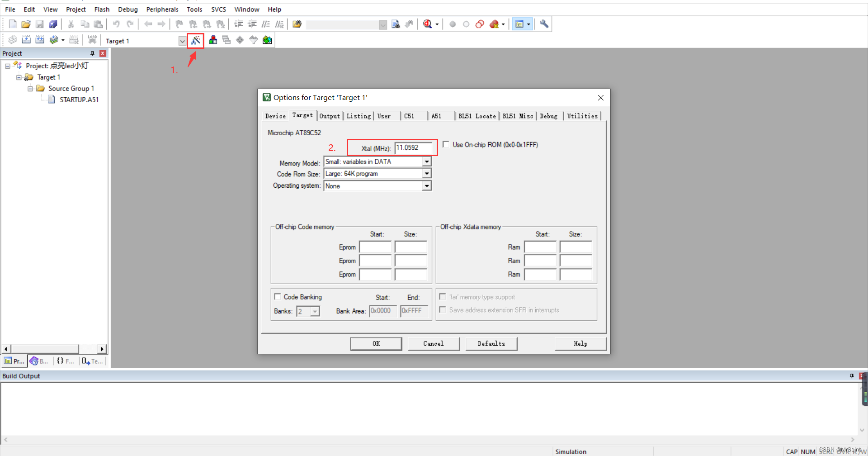Switch to Functions panel tab
Image resolution: width=868 pixels, height=456 pixels.
point(66,361)
